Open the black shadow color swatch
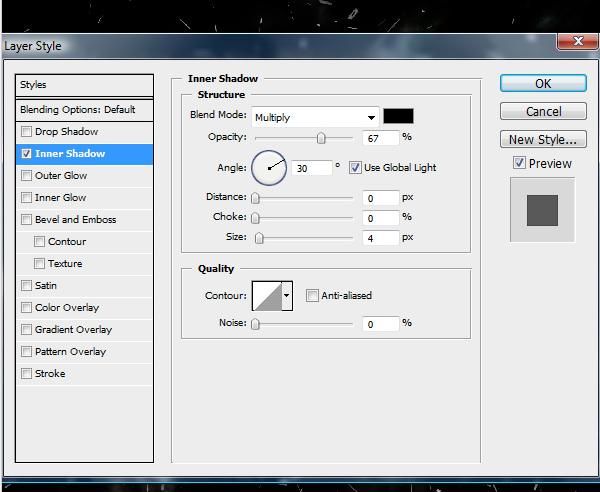The image size is (600, 492). [x=398, y=116]
